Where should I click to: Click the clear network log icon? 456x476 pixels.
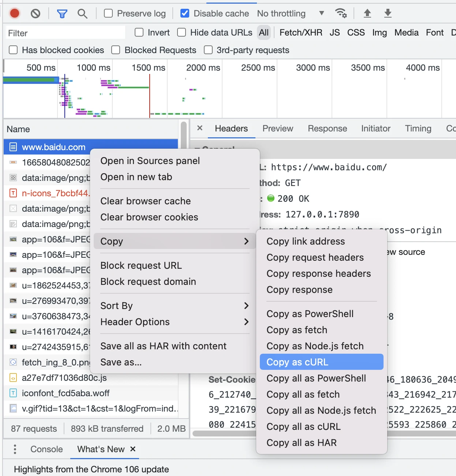[35, 14]
